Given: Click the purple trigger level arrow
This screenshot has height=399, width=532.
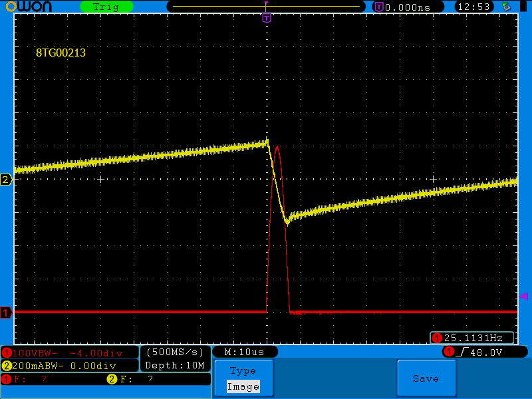Looking at the screenshot, I should [x=523, y=296].
